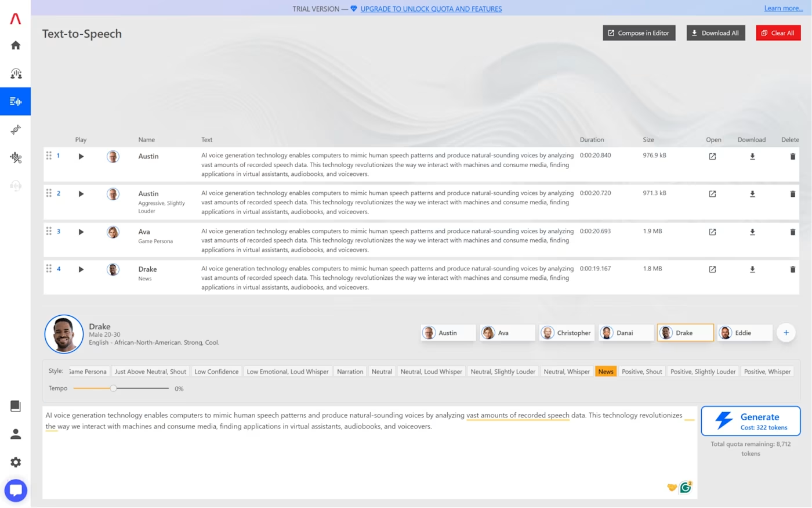This screenshot has width=812, height=508.
Task: Download the 1.8 MB Drake clip
Action: [752, 269]
